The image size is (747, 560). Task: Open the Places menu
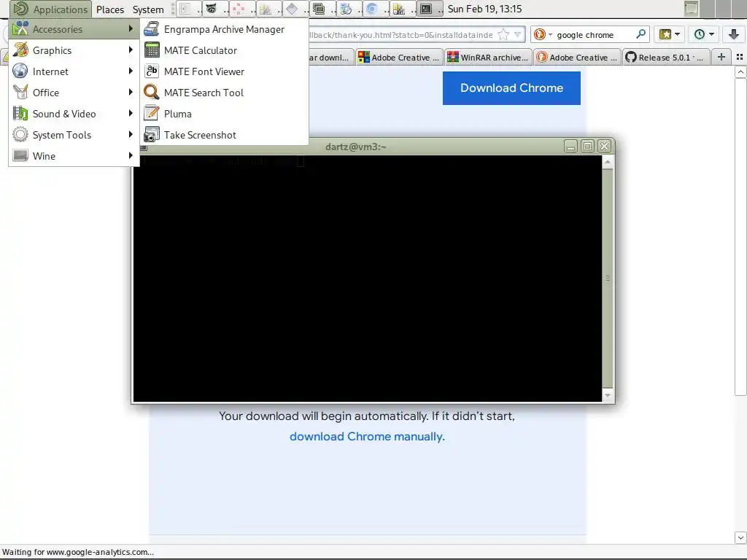pos(110,9)
